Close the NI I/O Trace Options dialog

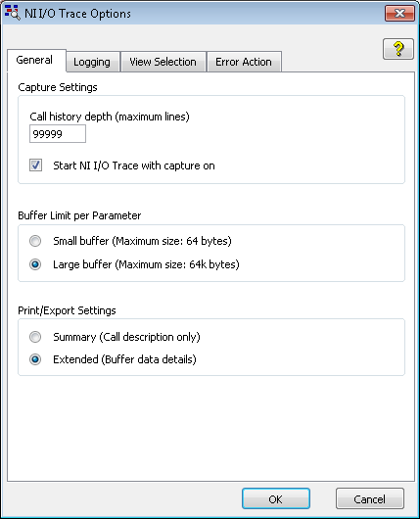coord(399,14)
